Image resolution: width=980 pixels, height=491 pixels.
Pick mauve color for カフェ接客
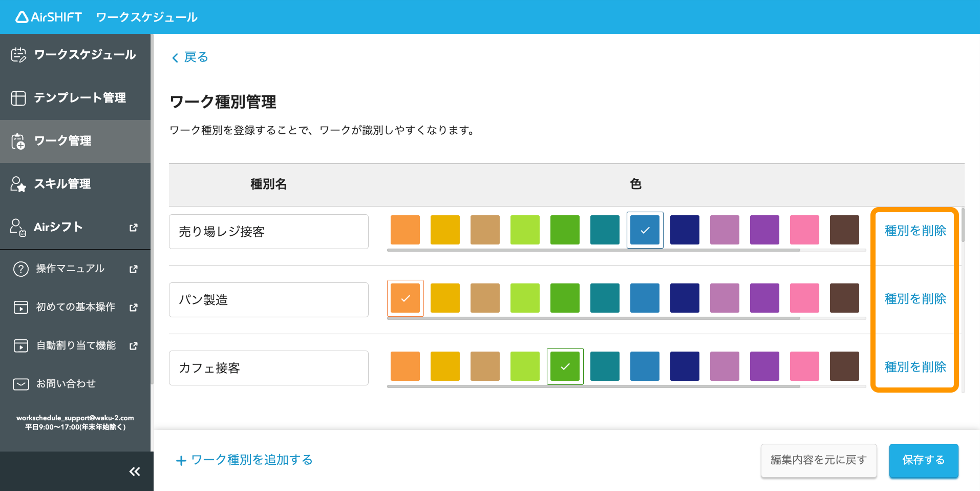725,366
